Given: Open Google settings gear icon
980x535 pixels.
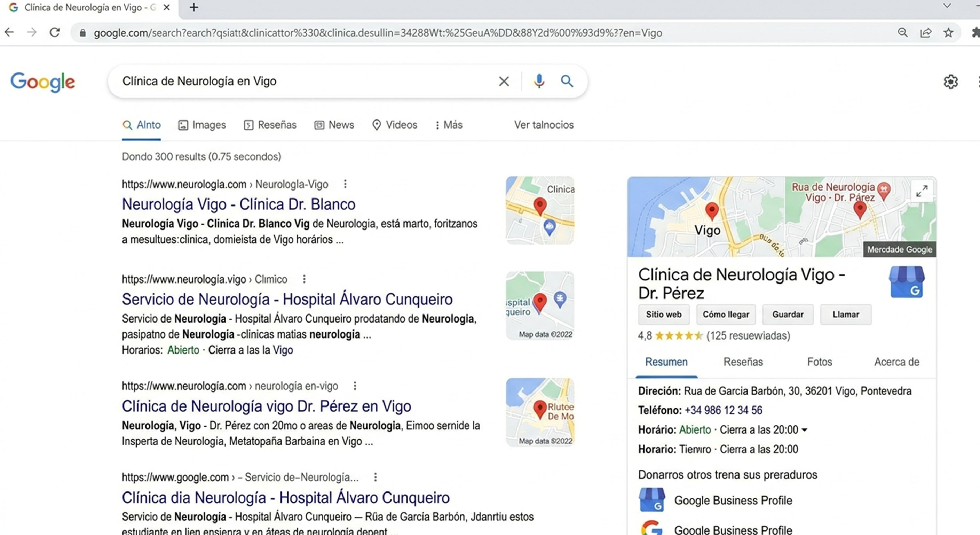Looking at the screenshot, I should 950,82.
